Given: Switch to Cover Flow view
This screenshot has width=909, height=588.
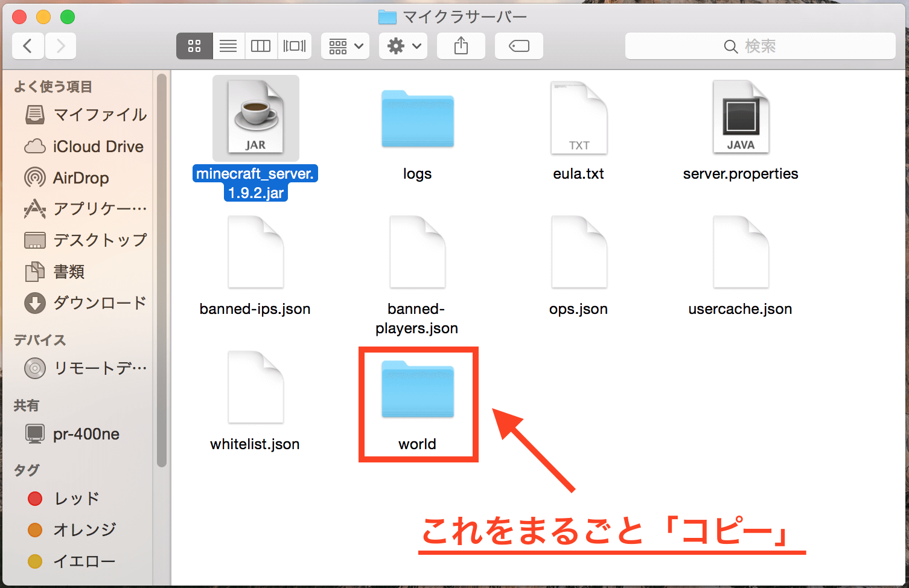Looking at the screenshot, I should click(x=294, y=46).
